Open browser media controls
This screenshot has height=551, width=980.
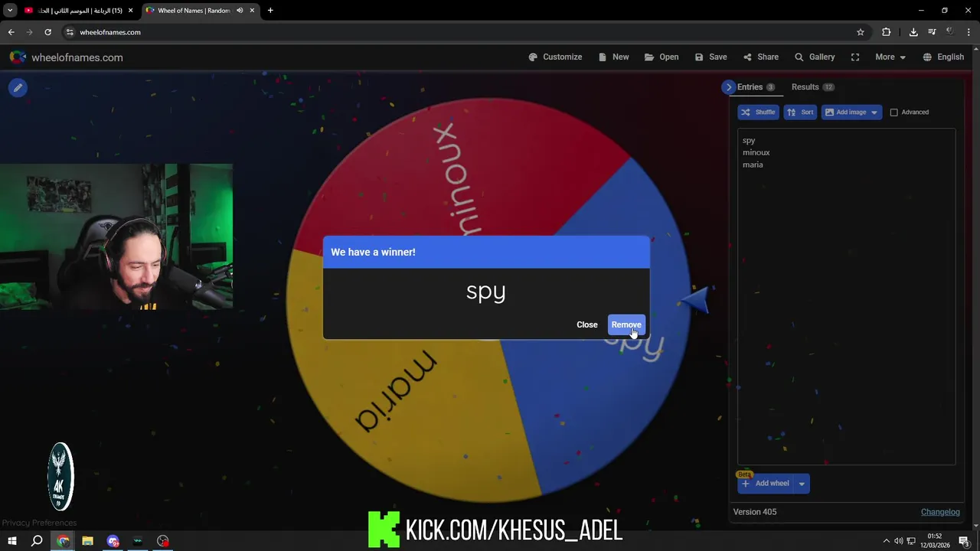932,32
